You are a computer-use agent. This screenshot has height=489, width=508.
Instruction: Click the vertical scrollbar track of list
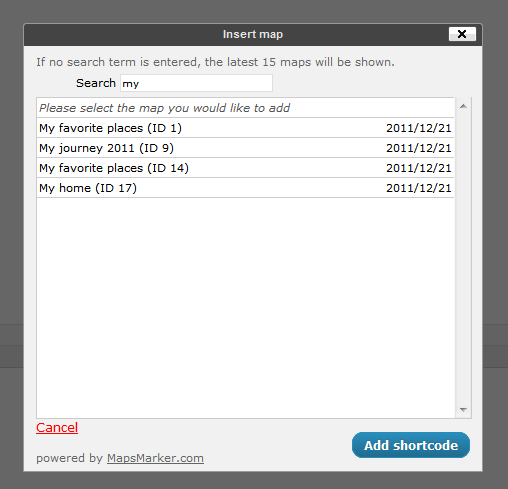coord(463,258)
